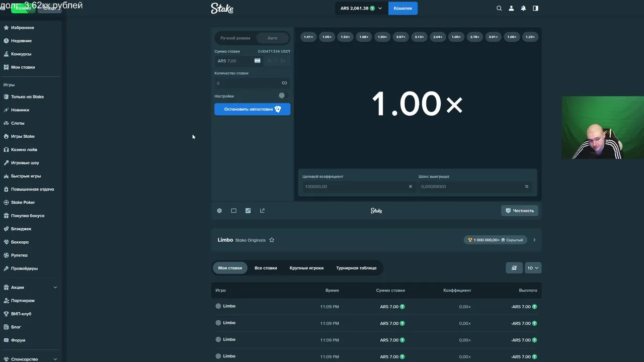Click the 2× bet amount button
This screenshot has height=362, width=644.
[x=283, y=61]
